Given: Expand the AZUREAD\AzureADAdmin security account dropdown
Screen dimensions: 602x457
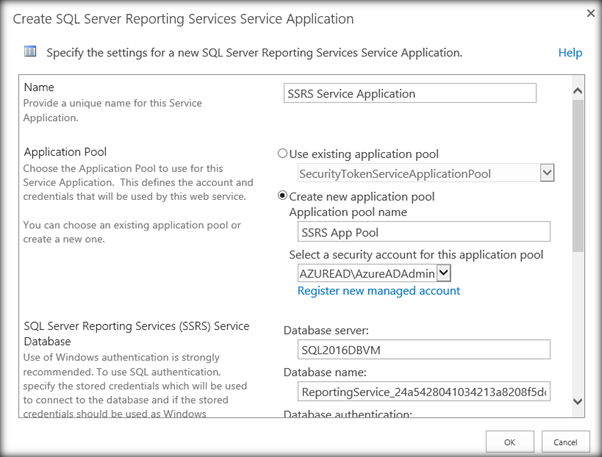Looking at the screenshot, I should [444, 273].
